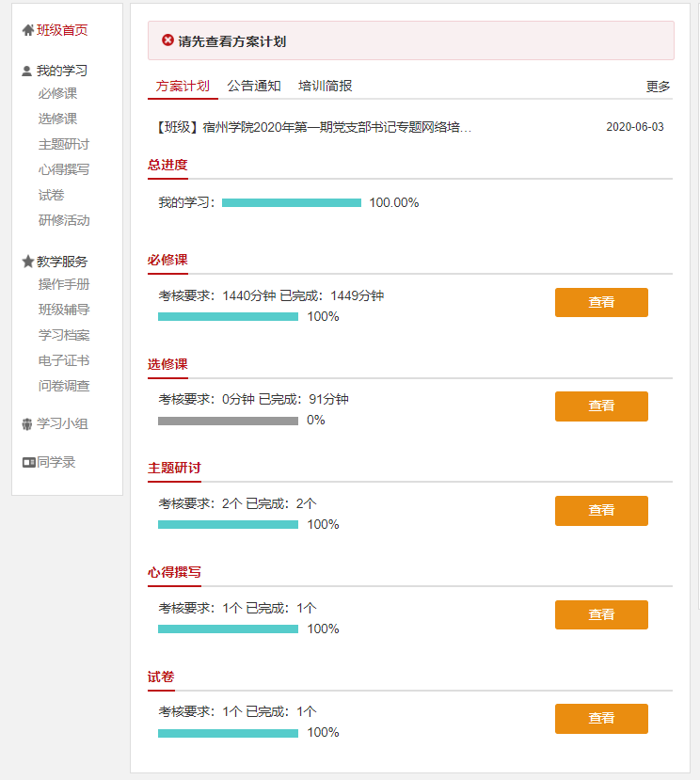Click the star icon beside 教学服务
The height and width of the screenshot is (780, 700).
tap(27, 262)
